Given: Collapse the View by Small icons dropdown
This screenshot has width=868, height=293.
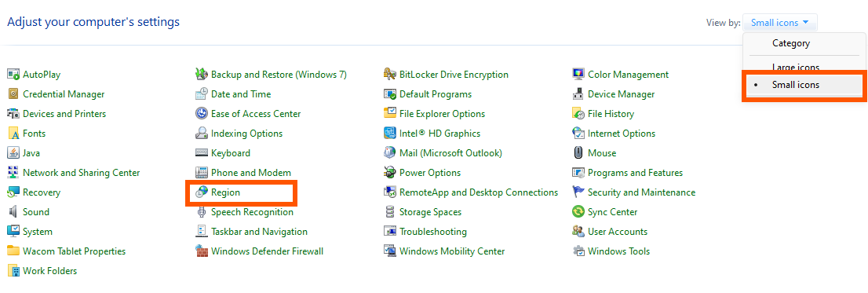Looking at the screenshot, I should (x=780, y=23).
